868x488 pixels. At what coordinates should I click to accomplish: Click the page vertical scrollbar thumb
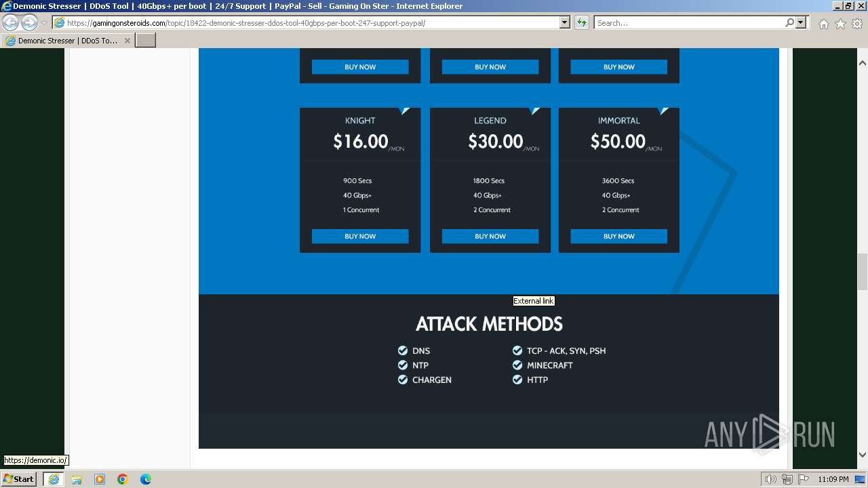click(863, 271)
